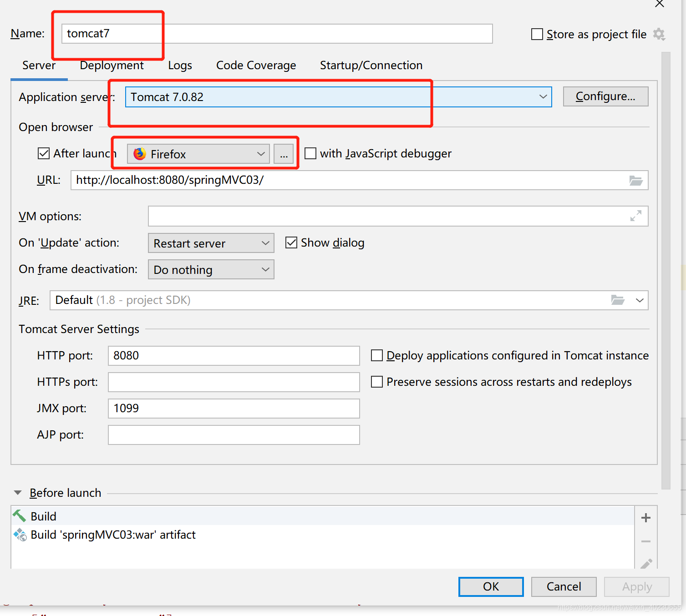The image size is (686, 616).
Task: Switch to the Deployment tab
Action: point(112,65)
